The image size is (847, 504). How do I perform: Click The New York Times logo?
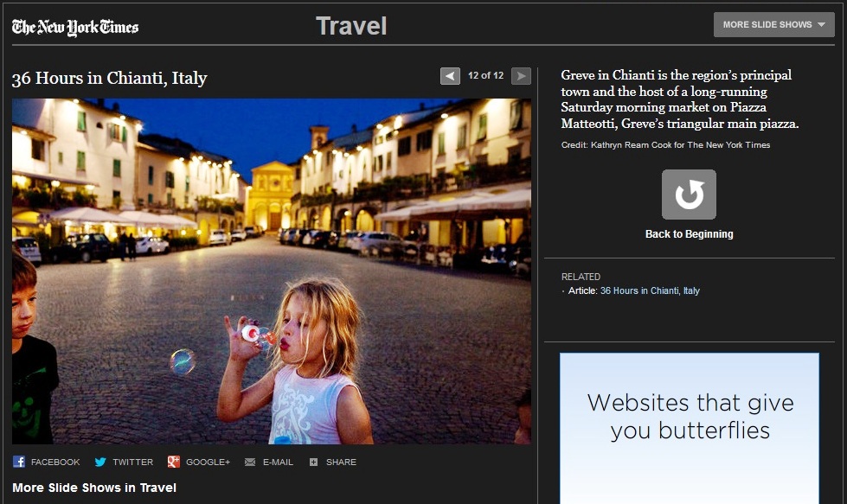(x=75, y=27)
